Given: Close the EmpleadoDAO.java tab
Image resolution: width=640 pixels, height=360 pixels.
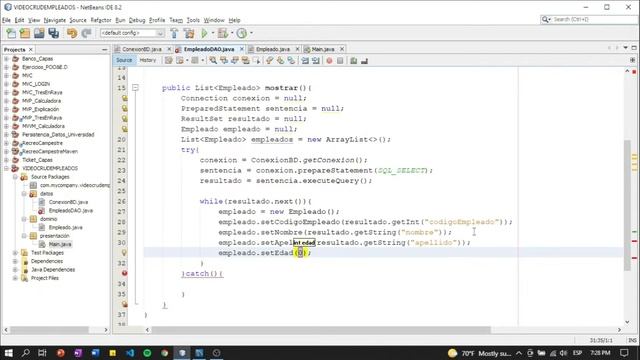Looking at the screenshot, I should 242,49.
